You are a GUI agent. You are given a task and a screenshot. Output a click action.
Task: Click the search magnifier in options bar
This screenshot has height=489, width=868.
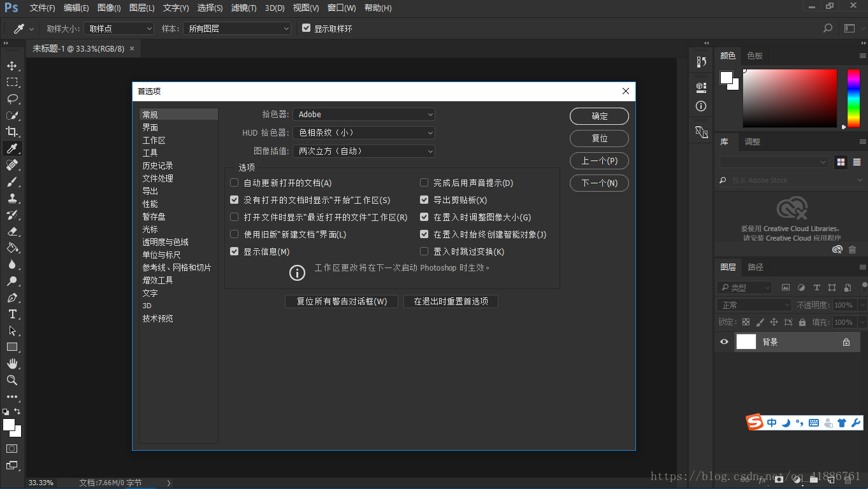(828, 29)
